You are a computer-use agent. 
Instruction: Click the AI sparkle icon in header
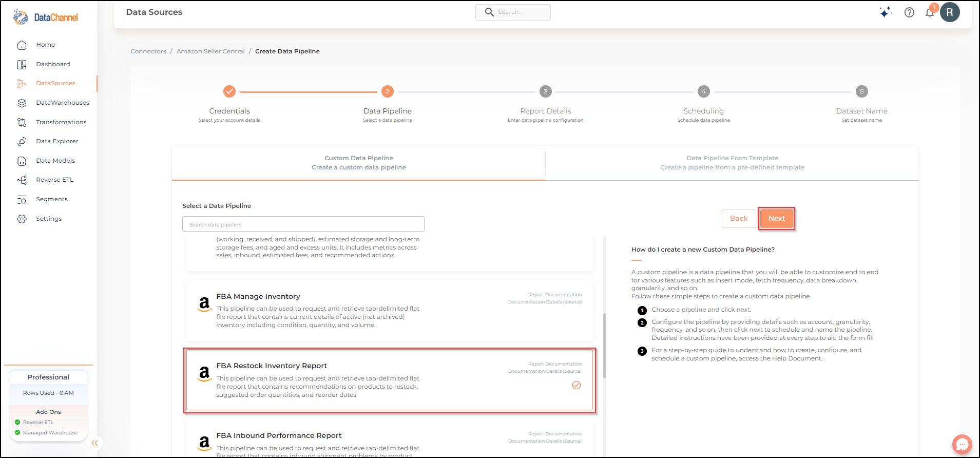[886, 12]
